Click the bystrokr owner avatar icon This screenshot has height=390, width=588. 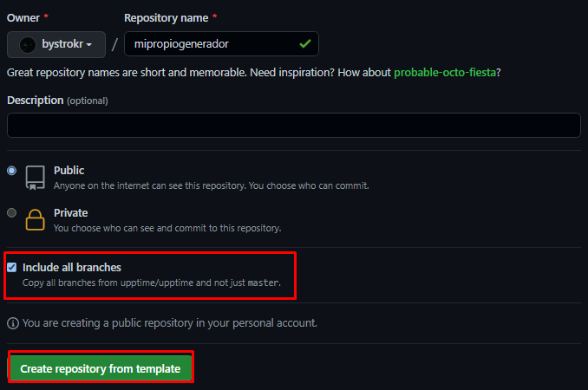[x=28, y=44]
